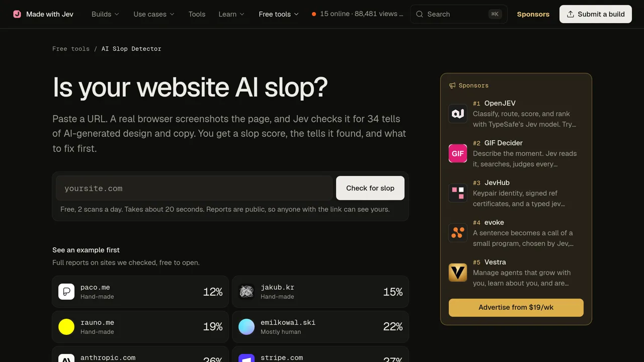The height and width of the screenshot is (362, 644).
Task: Open the rauno.me example report card
Action: coord(140,327)
